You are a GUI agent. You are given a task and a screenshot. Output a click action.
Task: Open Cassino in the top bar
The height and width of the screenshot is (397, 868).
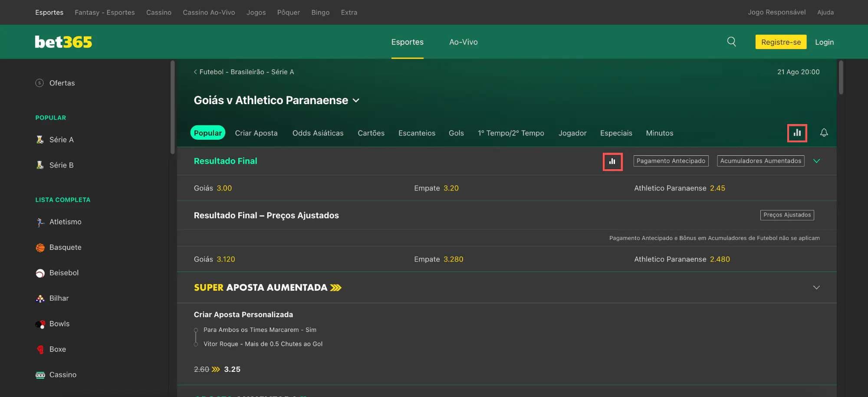[x=158, y=13]
